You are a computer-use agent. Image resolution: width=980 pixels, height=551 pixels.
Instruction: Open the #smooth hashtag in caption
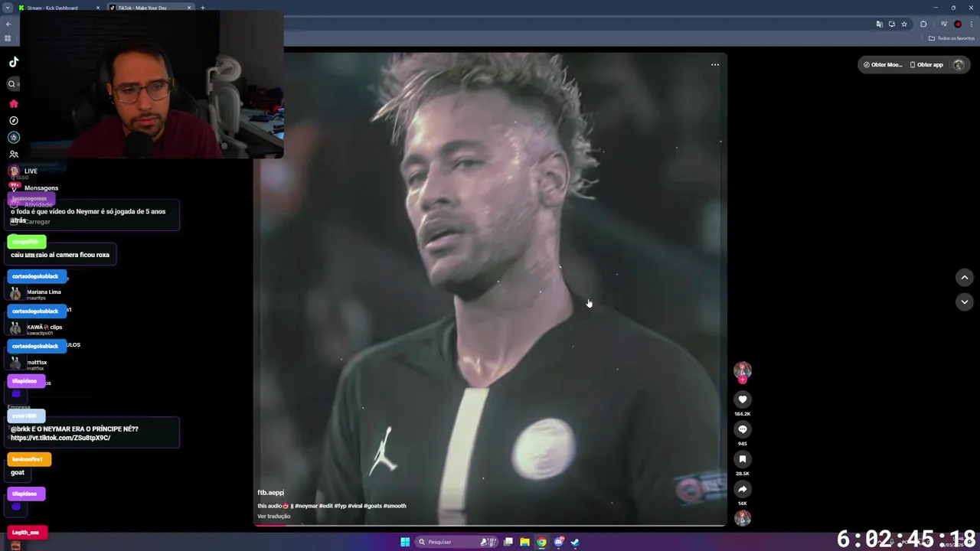395,506
